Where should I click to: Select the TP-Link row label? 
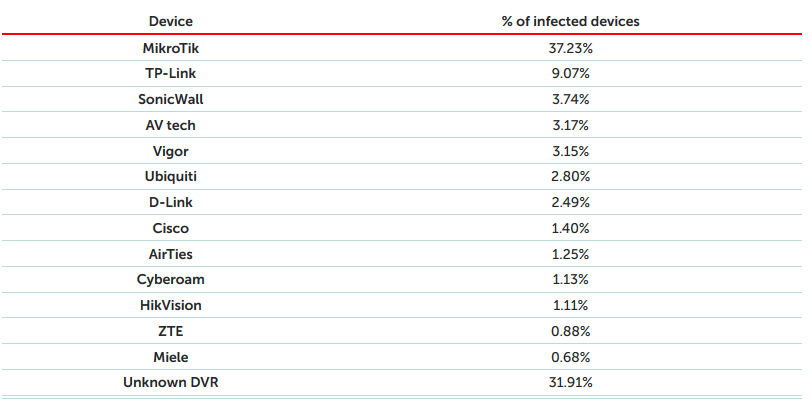click(171, 73)
